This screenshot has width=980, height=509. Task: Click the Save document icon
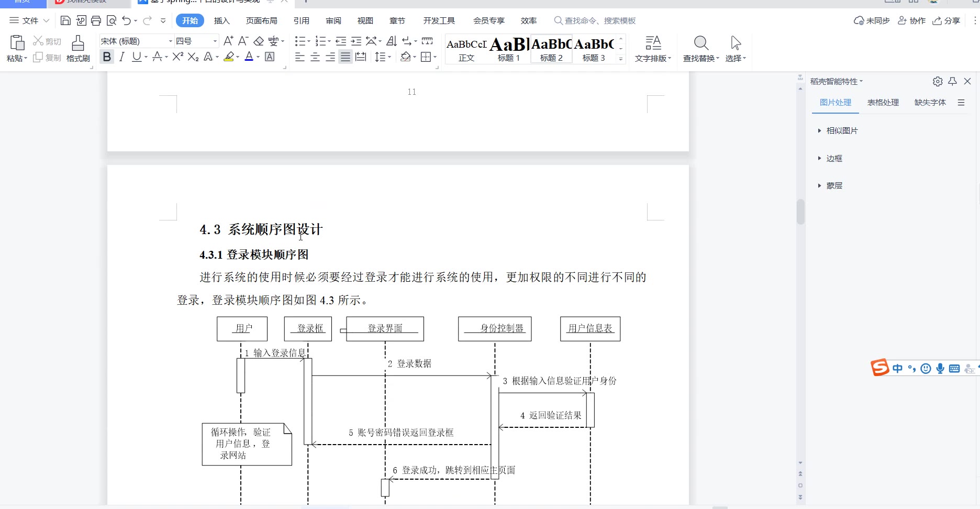coord(65,21)
